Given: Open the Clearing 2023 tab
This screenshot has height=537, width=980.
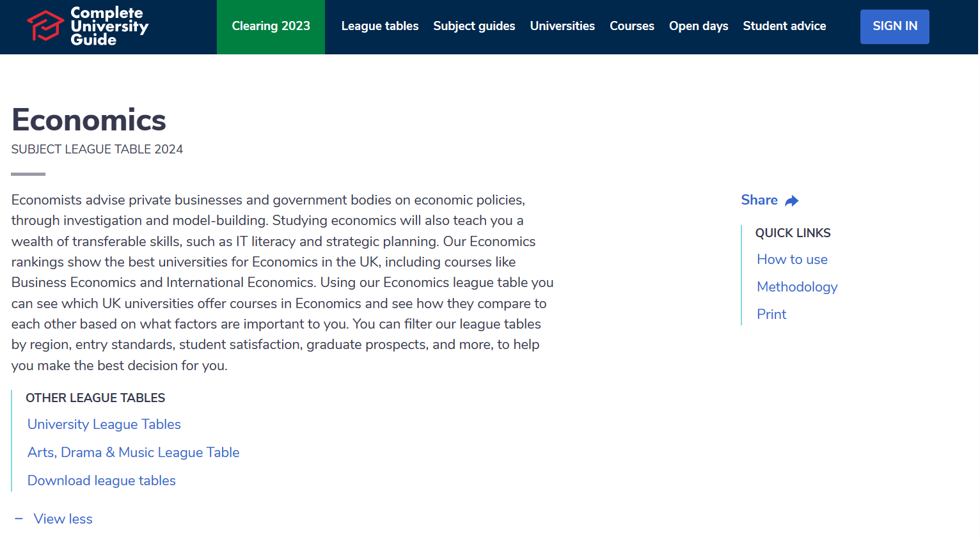Looking at the screenshot, I should pos(271,26).
